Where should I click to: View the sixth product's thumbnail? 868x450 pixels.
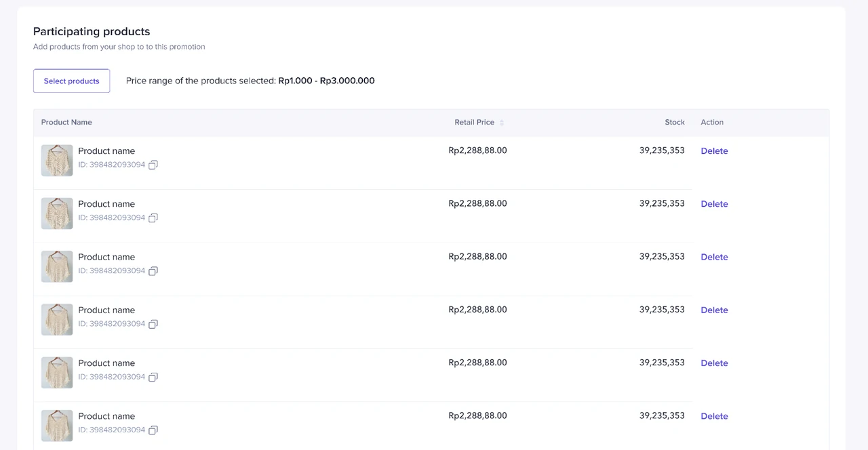[x=57, y=426]
